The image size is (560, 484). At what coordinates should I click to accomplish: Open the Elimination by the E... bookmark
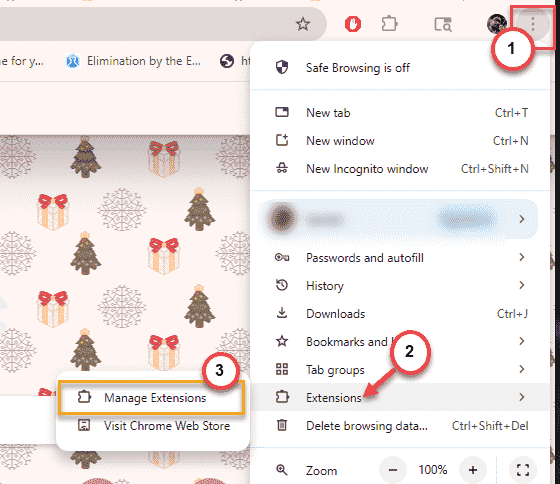(133, 61)
